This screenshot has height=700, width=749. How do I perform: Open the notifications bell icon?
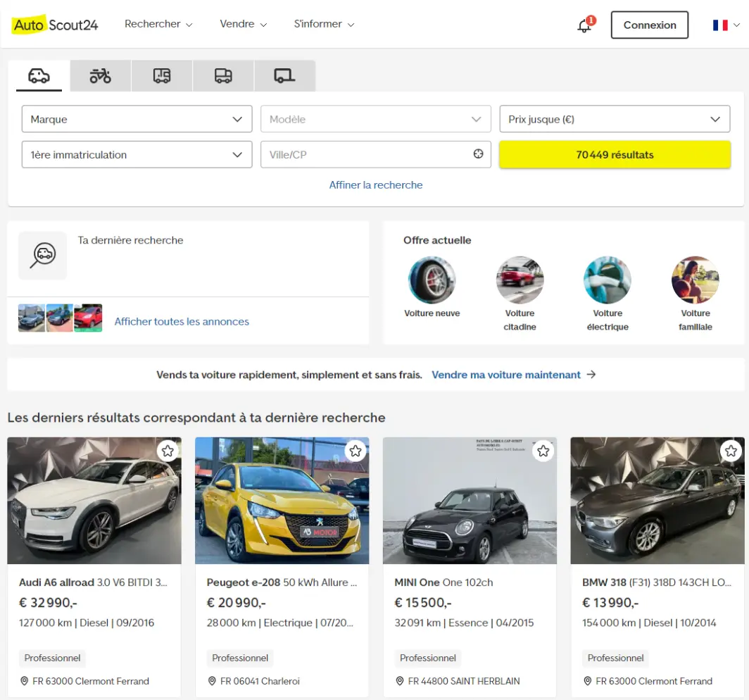point(585,25)
